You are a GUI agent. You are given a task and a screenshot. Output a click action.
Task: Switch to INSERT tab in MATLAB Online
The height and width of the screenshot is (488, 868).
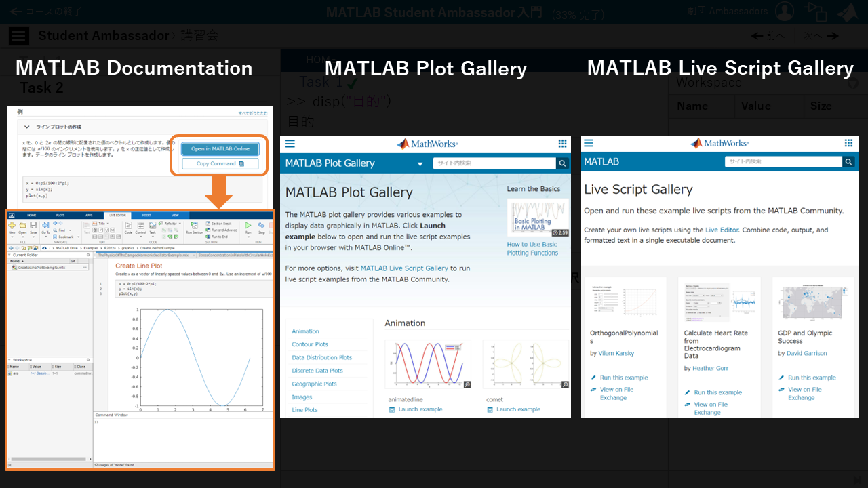(146, 216)
